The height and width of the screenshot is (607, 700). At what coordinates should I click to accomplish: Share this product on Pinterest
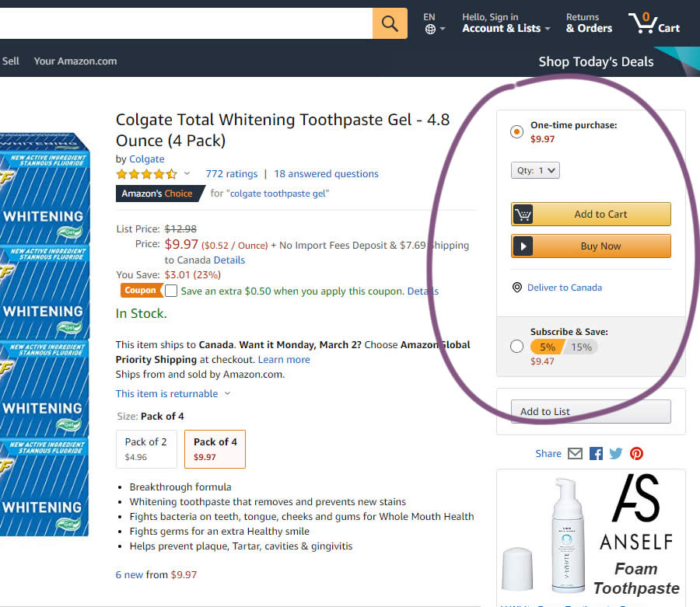coord(636,454)
